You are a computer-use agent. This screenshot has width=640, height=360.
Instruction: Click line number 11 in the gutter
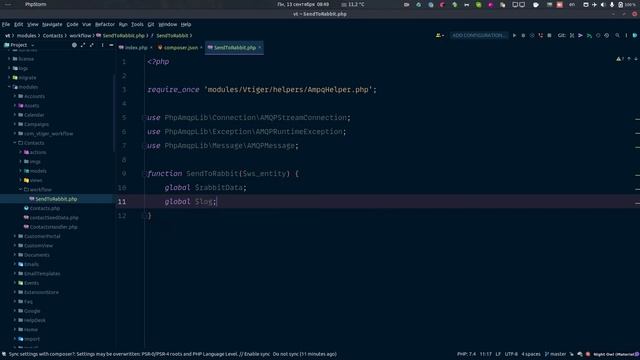pos(122,202)
